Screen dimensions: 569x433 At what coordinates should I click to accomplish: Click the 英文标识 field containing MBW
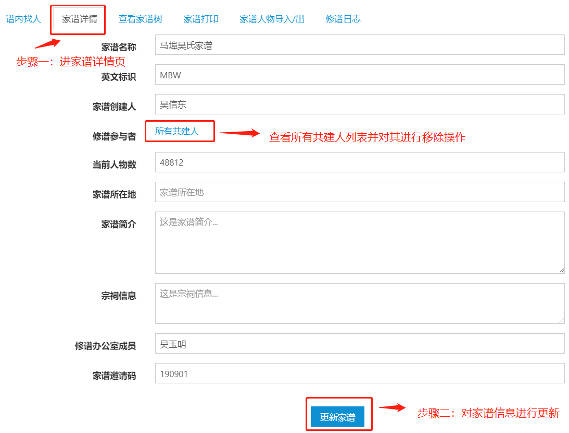[x=360, y=75]
